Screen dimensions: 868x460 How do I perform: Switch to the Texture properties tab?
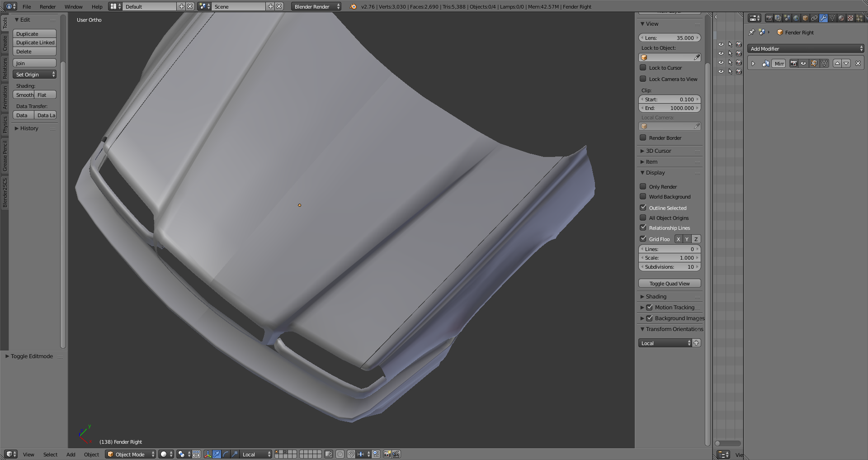pyautogui.click(x=850, y=18)
